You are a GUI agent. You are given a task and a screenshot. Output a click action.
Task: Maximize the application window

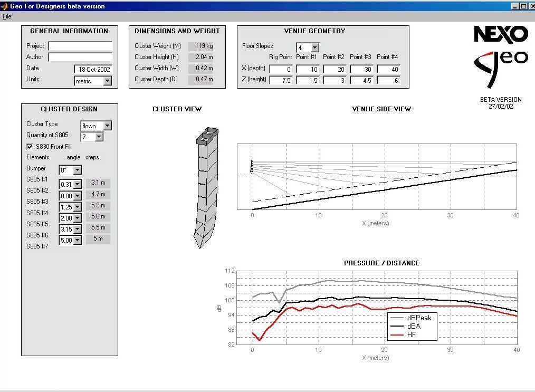[523, 6]
